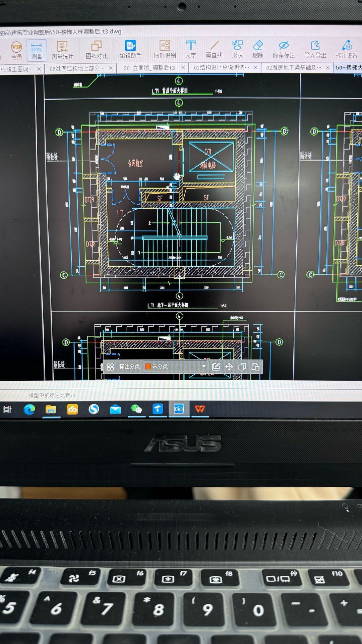Open WeChat from taskbar

[136, 409]
